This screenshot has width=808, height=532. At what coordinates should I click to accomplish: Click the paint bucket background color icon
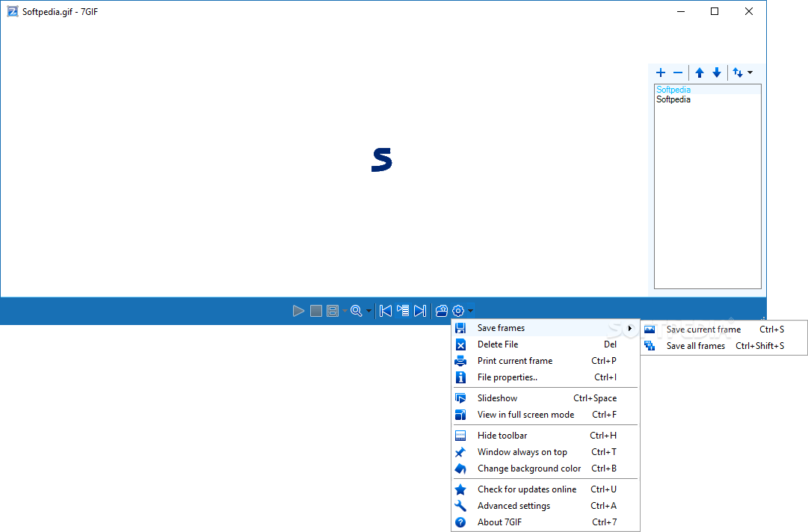[460, 468]
